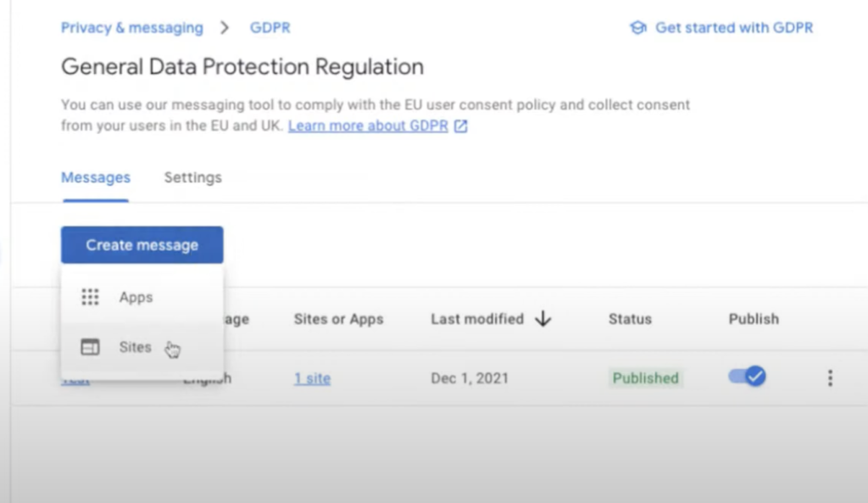
Task: Click the graduation cap icon next to Get started
Action: (x=637, y=27)
